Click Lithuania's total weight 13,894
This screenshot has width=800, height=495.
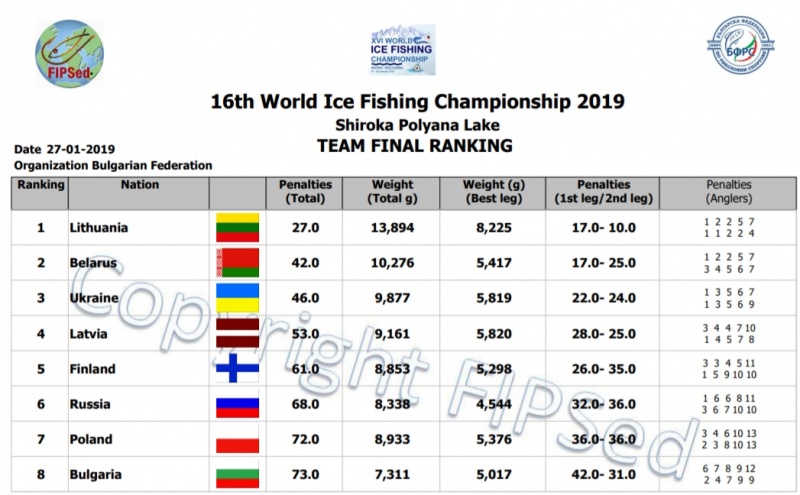tap(392, 228)
